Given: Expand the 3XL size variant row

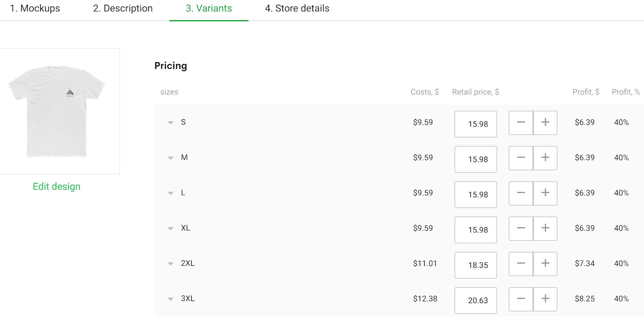Looking at the screenshot, I should pyautogui.click(x=171, y=299).
